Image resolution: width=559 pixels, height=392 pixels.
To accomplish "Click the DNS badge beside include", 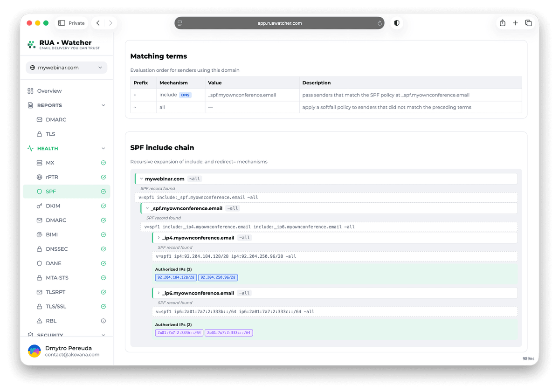I will 186,95.
